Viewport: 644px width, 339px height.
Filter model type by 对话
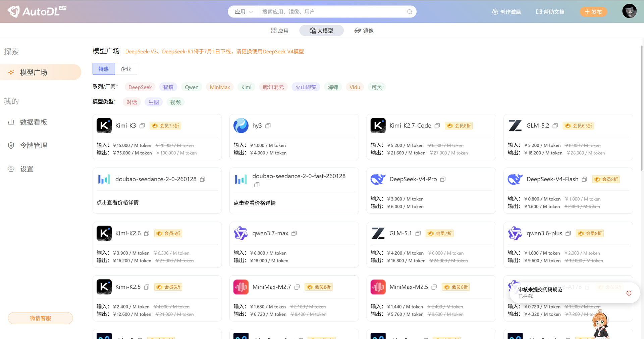131,102
